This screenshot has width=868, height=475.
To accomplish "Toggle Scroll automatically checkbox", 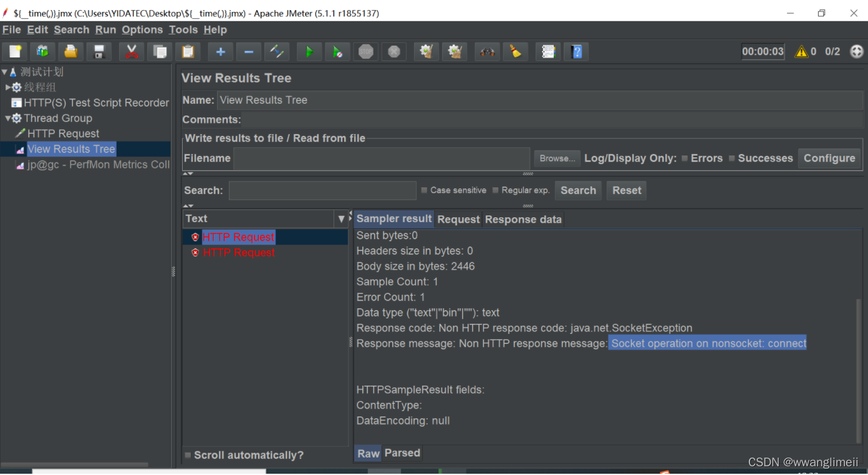I will (x=188, y=455).
